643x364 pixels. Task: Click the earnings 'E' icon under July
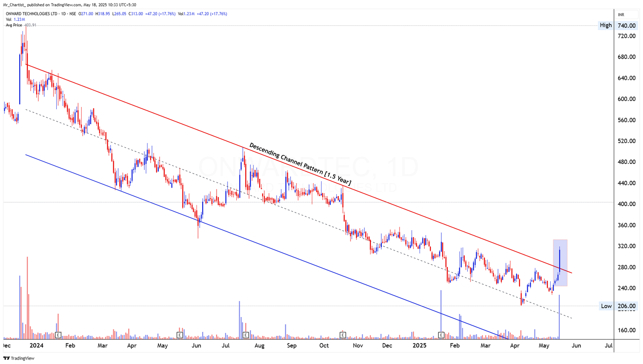246,335
